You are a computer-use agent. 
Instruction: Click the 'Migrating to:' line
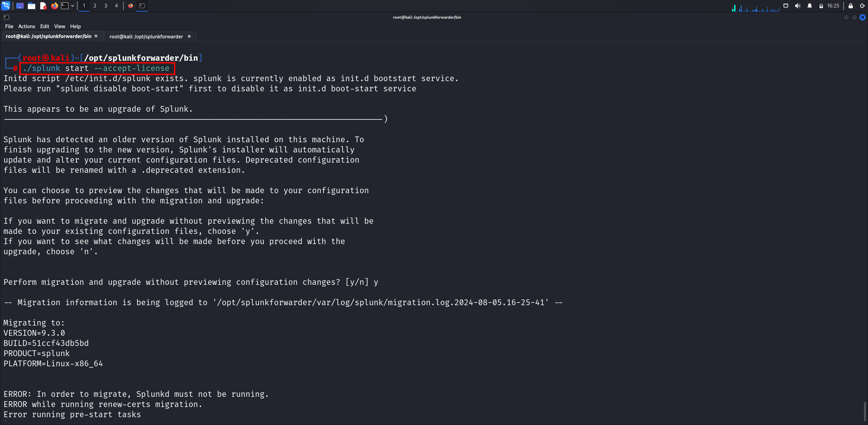point(34,323)
